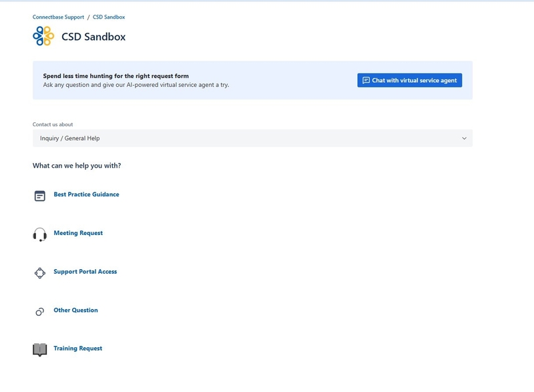534x392 pixels.
Task: Select the Meeting Request link
Action: [x=78, y=233]
